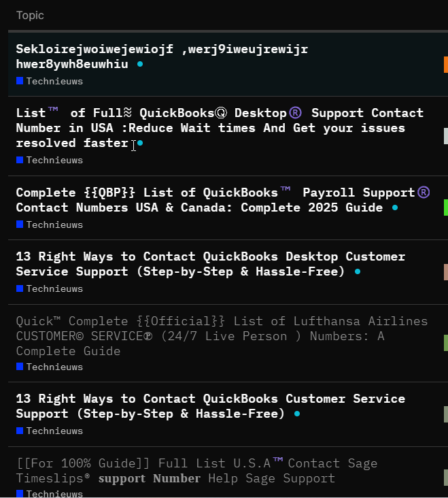
Task: Open 13 Right Ways QuickBooks Desktop topic
Action: click(210, 256)
